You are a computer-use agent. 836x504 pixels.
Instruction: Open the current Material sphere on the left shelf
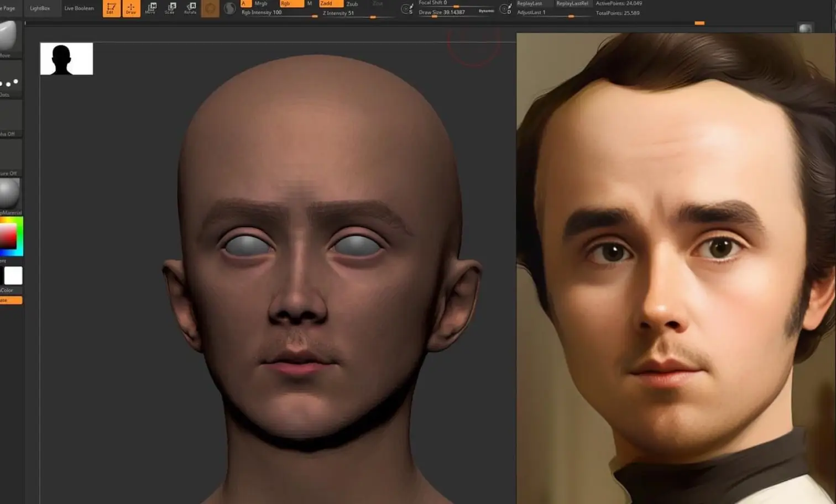pos(8,193)
